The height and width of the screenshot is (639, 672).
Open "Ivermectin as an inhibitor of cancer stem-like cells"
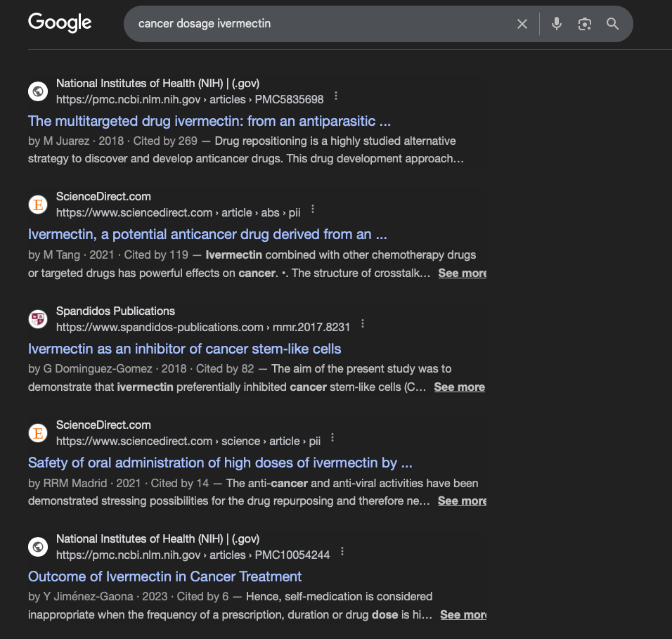(x=184, y=349)
